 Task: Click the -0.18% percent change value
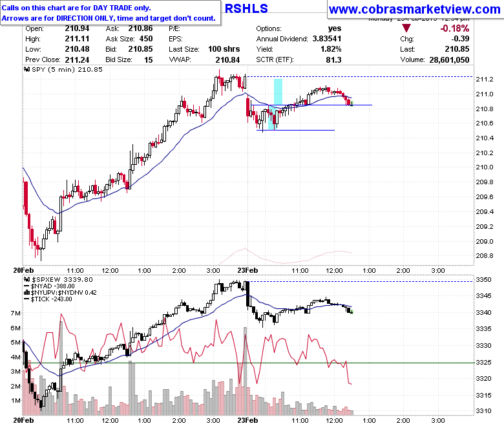454,28
